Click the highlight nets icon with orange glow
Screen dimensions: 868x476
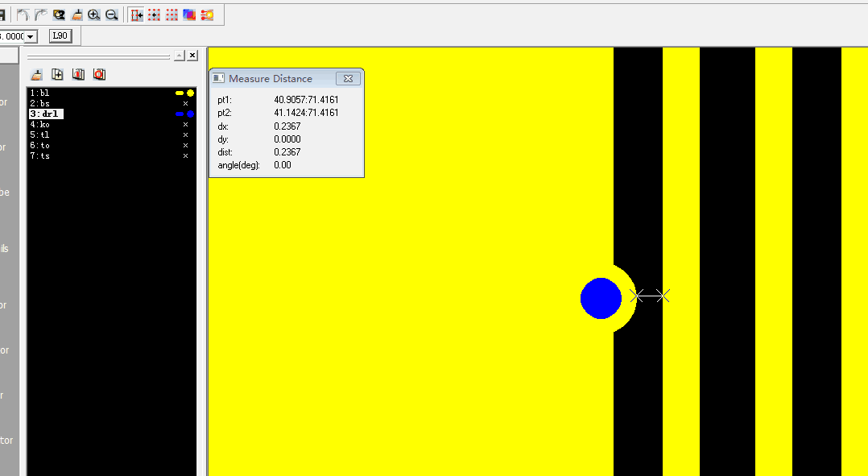click(207, 15)
